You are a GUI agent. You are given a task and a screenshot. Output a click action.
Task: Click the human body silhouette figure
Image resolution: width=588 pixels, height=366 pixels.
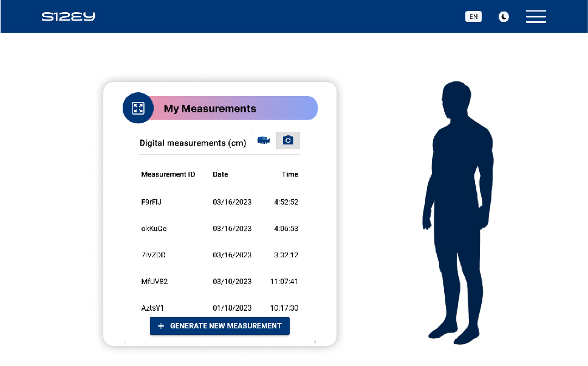point(458,212)
